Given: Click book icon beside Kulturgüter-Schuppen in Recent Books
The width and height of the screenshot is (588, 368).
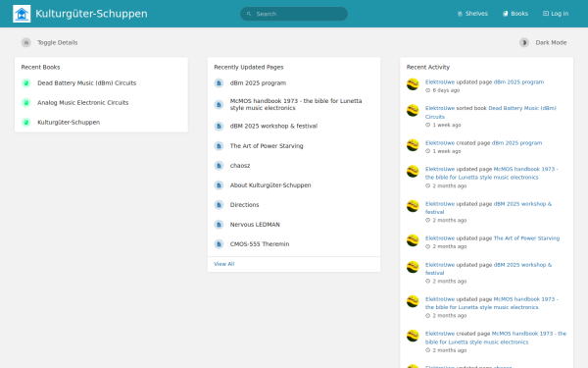Looking at the screenshot, I should point(25,123).
